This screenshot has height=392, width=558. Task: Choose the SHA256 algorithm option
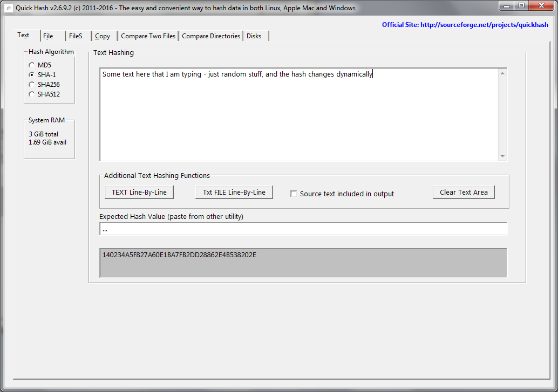click(x=32, y=85)
